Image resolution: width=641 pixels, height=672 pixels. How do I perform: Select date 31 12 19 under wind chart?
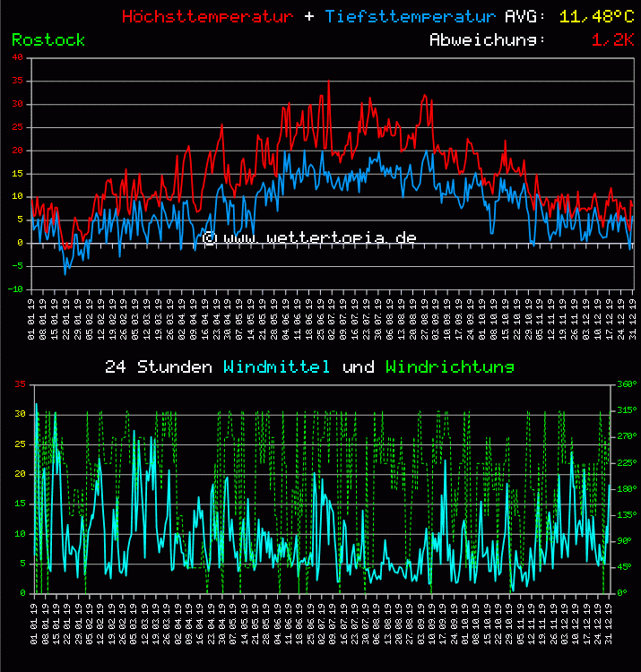coord(609,624)
